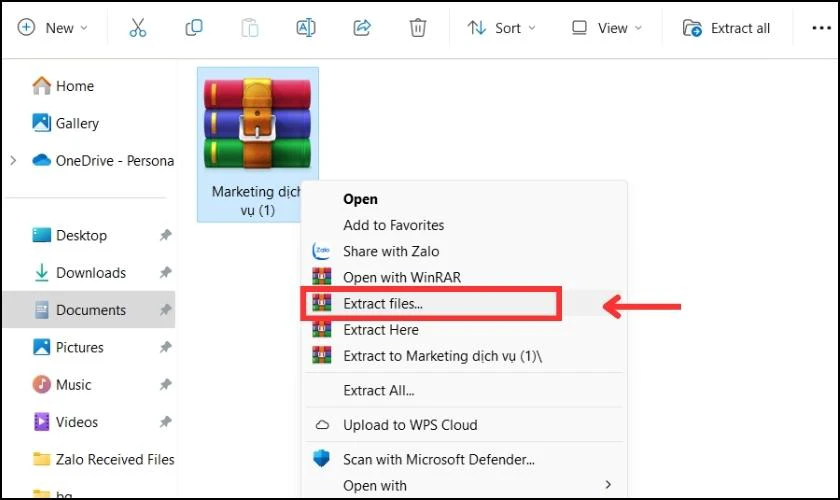Unpin Music using its pin icon
Image resolution: width=840 pixels, height=500 pixels.
click(166, 385)
